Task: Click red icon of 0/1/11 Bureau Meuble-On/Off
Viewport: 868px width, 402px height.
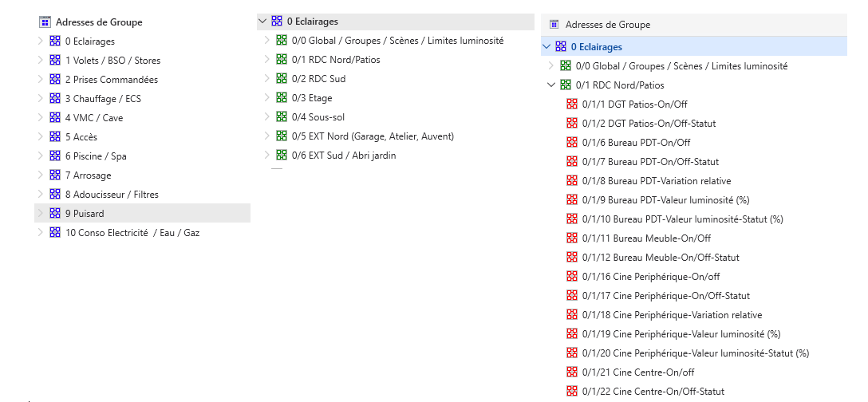Action: tap(572, 238)
